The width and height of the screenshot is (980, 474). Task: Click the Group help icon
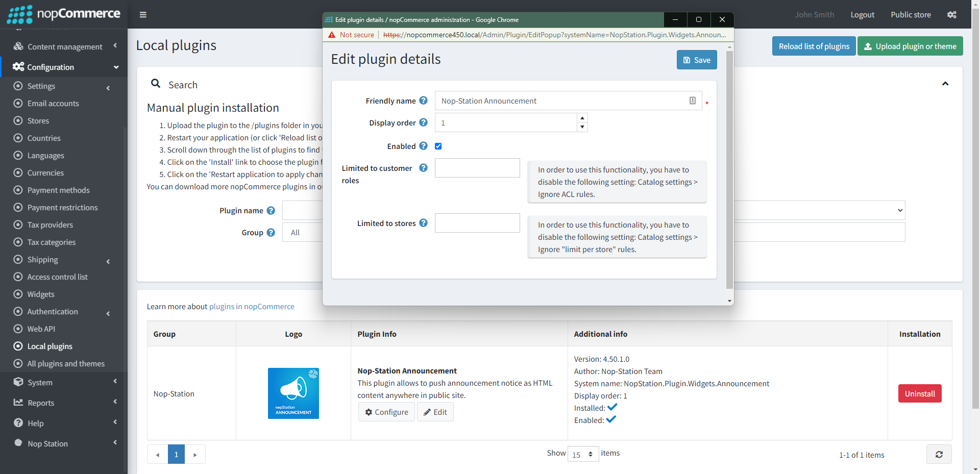(x=271, y=232)
